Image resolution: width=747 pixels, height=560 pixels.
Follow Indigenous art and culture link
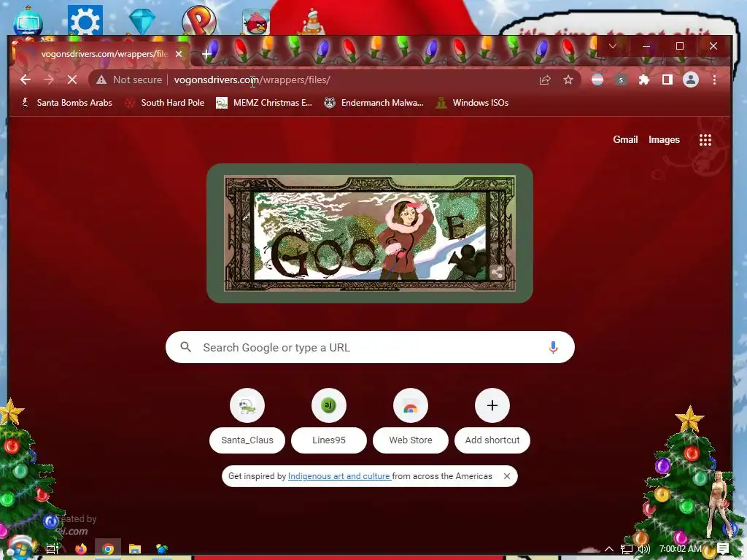click(x=339, y=476)
